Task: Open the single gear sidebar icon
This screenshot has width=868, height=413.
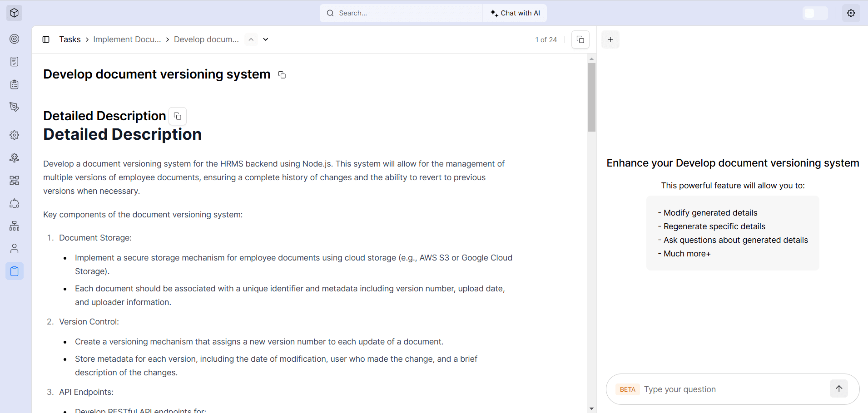Action: [15, 135]
